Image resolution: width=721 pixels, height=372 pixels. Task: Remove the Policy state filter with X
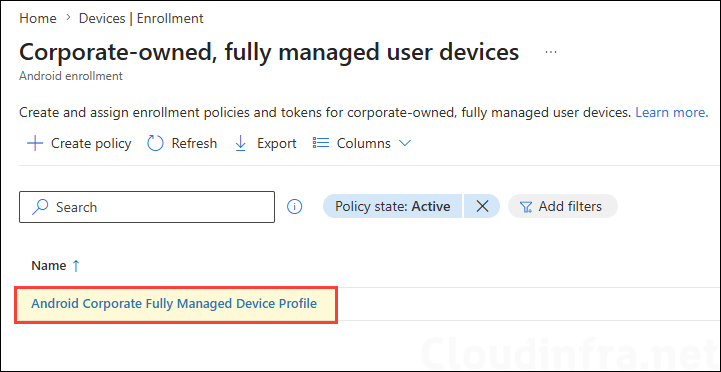[482, 206]
